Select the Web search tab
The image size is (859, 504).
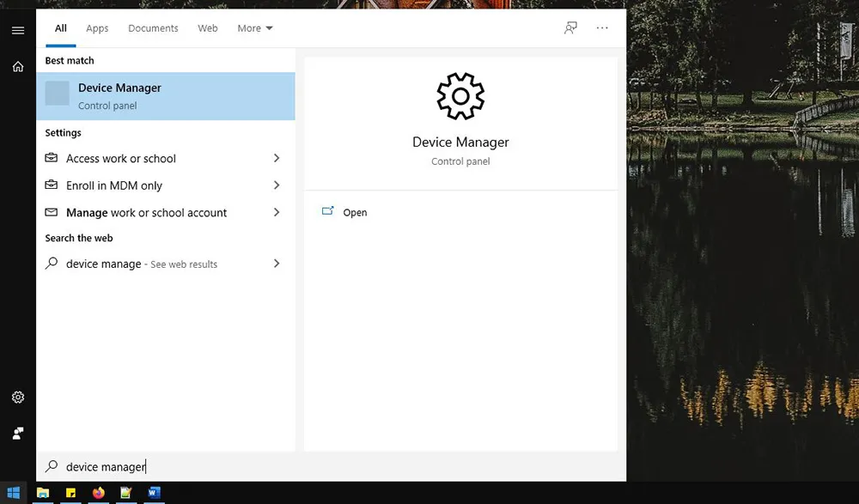pos(208,28)
